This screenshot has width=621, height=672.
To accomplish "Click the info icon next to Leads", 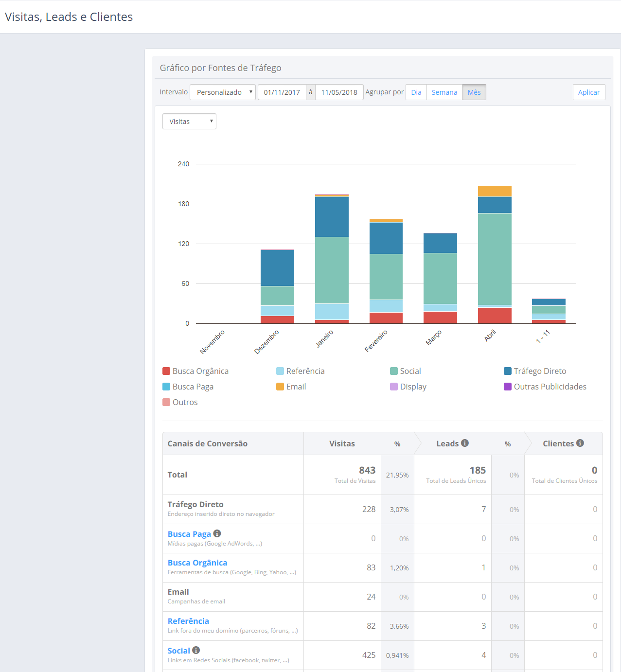I will pyautogui.click(x=465, y=443).
